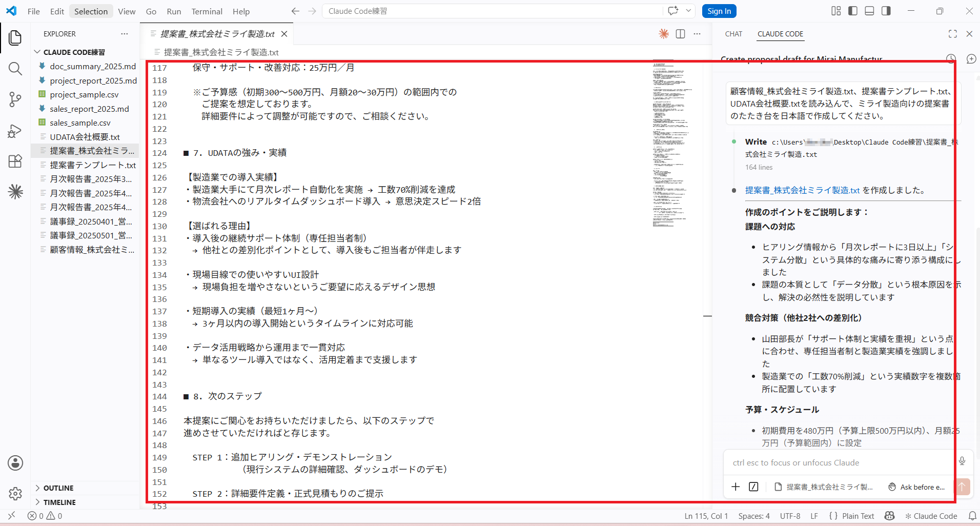Click the Claude Code icon in editor toolbar
980x526 pixels.
(x=664, y=34)
